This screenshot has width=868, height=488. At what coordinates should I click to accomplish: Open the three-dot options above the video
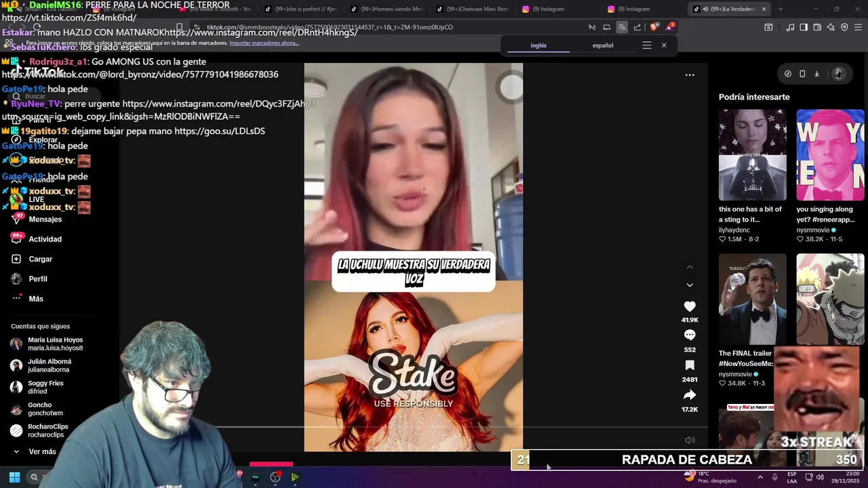[x=690, y=75]
